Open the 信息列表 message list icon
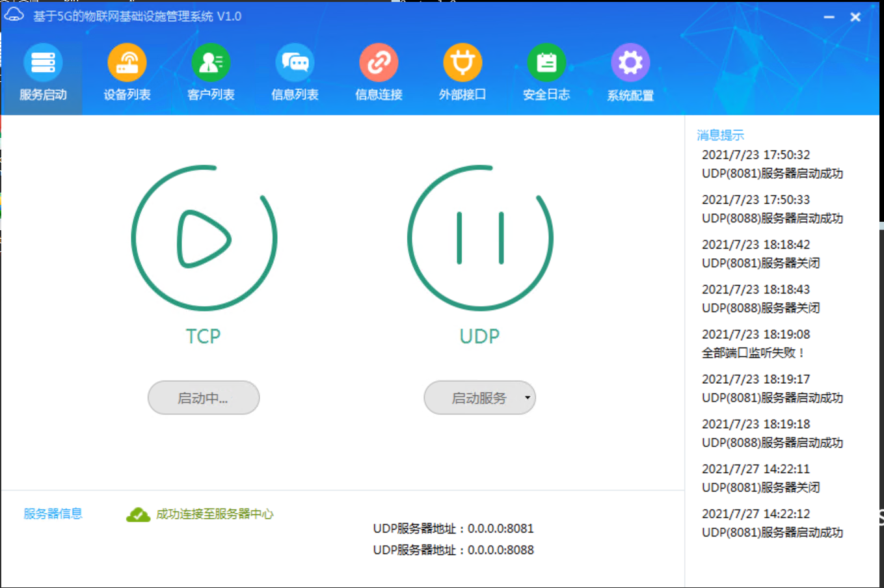884x588 pixels. click(295, 63)
